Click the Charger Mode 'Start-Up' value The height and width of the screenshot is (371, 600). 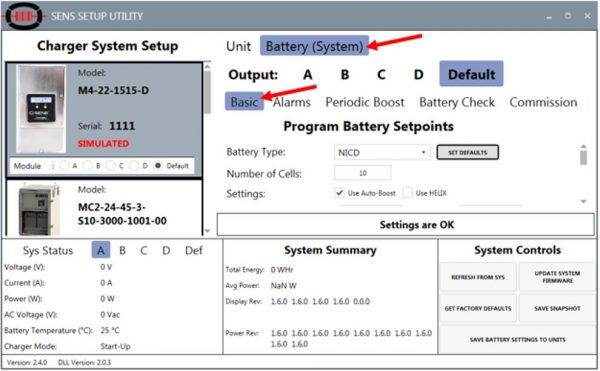pos(115,346)
